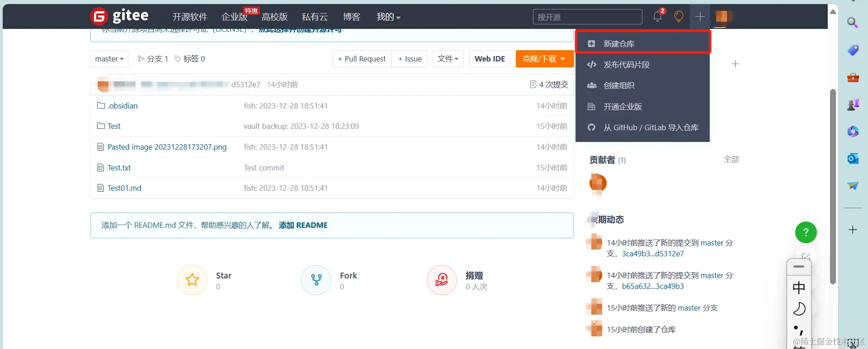
Task: Open the .obsidian folder
Action: pos(123,106)
